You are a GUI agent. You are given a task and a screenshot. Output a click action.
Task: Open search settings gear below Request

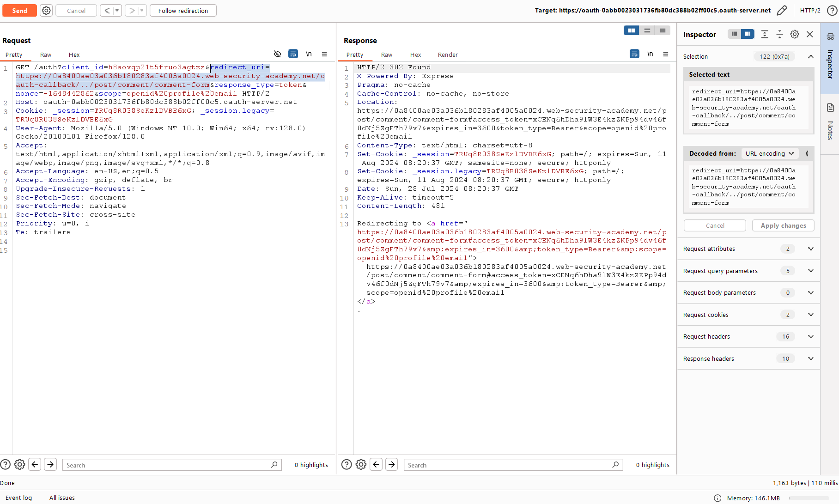tap(20, 465)
